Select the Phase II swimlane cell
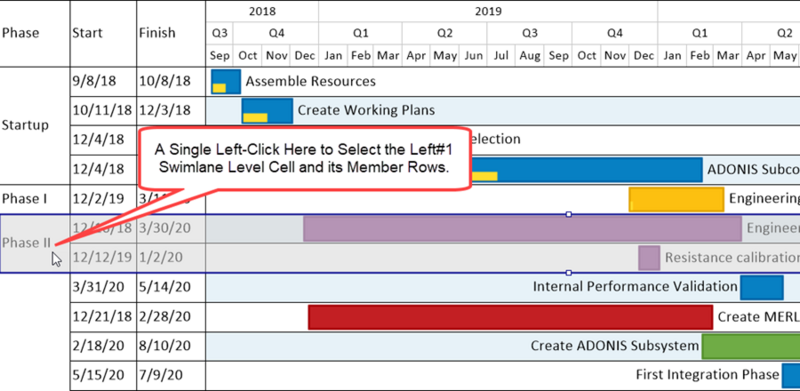800x391 pixels. (x=35, y=243)
